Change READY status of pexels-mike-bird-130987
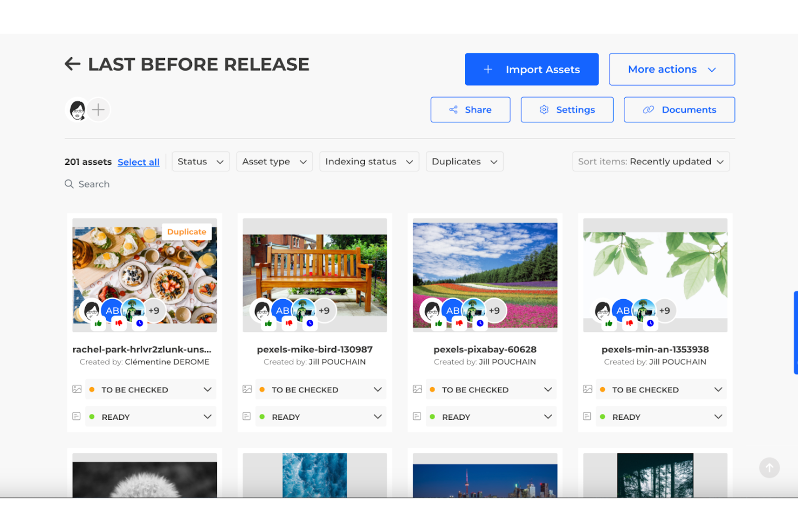This screenshot has height=532, width=798. [321, 417]
